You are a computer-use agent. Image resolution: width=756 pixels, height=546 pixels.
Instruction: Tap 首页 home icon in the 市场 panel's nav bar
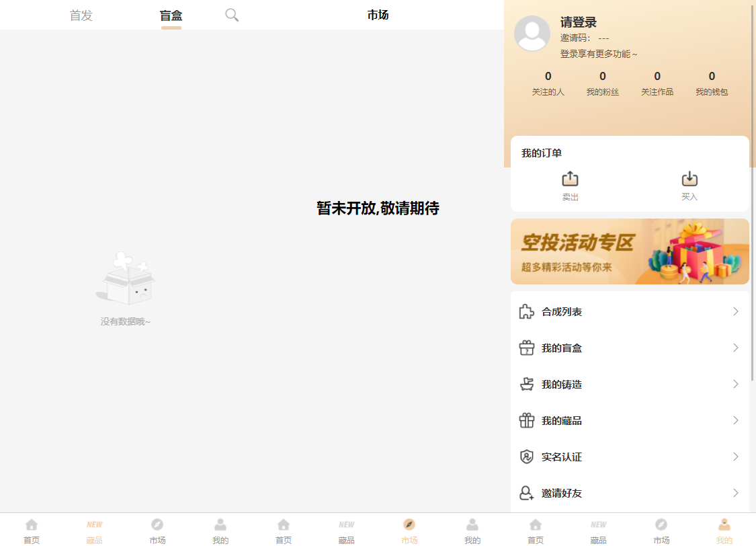[x=284, y=524]
